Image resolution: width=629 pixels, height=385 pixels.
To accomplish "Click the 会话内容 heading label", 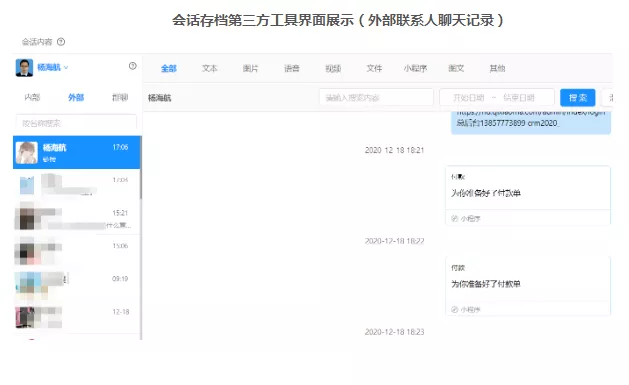I will [37, 42].
